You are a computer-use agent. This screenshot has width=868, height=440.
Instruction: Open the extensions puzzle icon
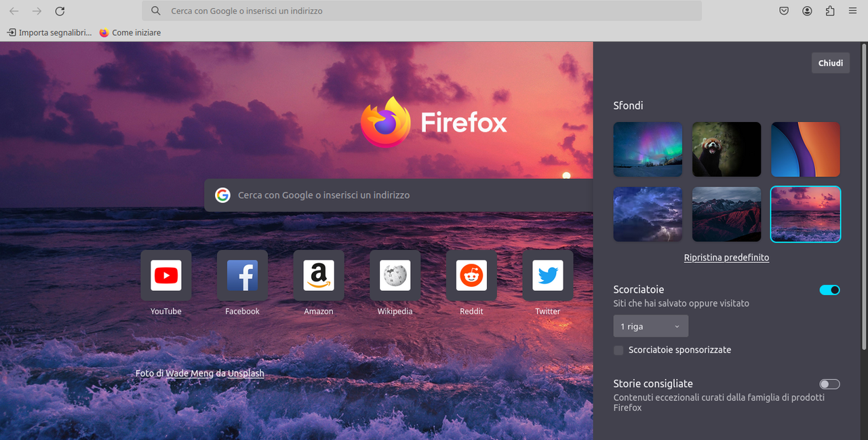(x=830, y=11)
